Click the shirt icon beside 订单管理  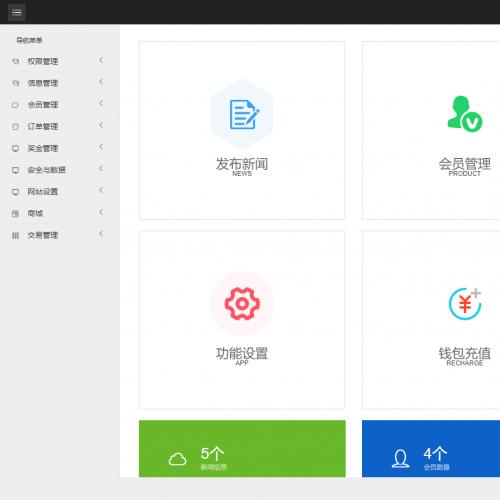click(15, 127)
